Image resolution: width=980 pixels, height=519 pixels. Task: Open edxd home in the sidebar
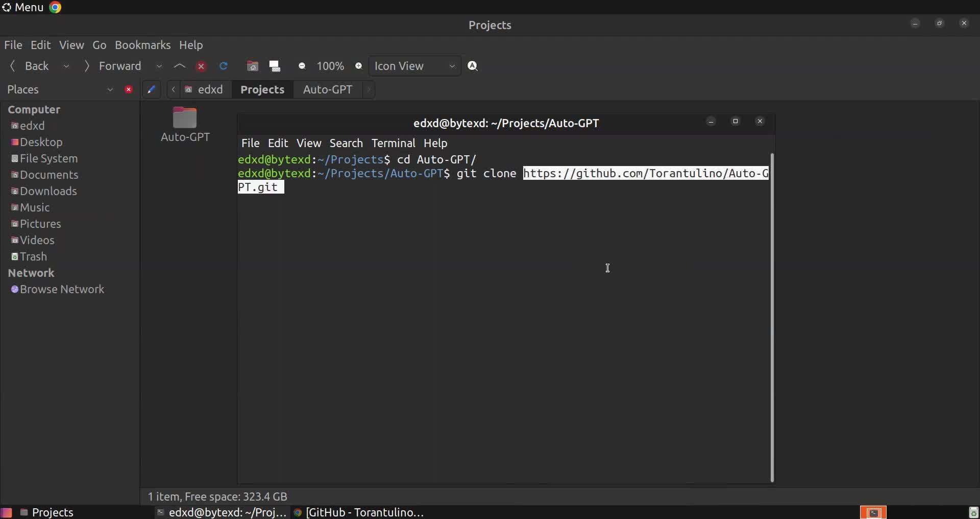tap(32, 126)
